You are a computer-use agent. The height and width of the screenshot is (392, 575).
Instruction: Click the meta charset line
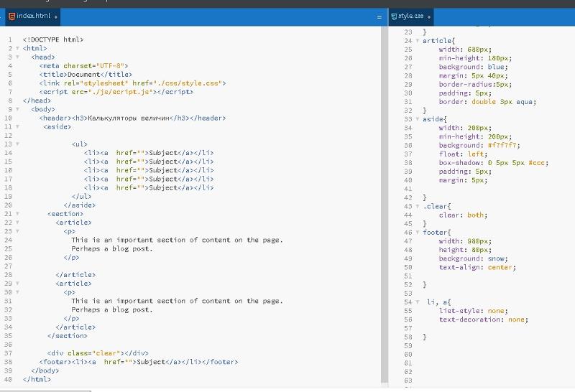[x=83, y=66]
